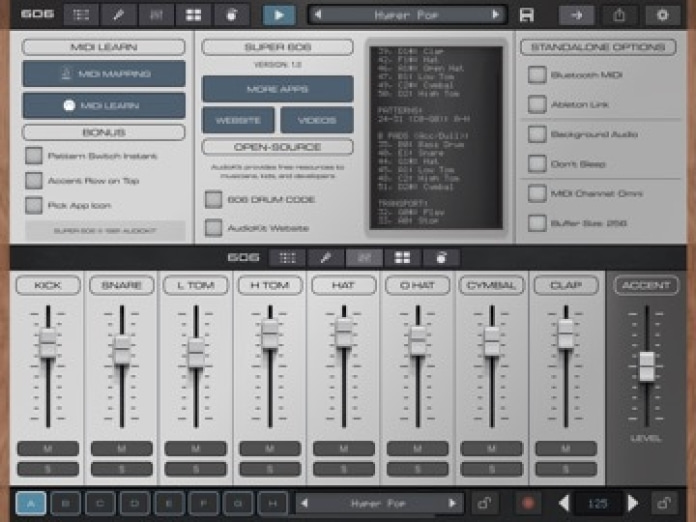Increase tempo with right arrow
The width and height of the screenshot is (696, 522).
pyautogui.click(x=633, y=503)
